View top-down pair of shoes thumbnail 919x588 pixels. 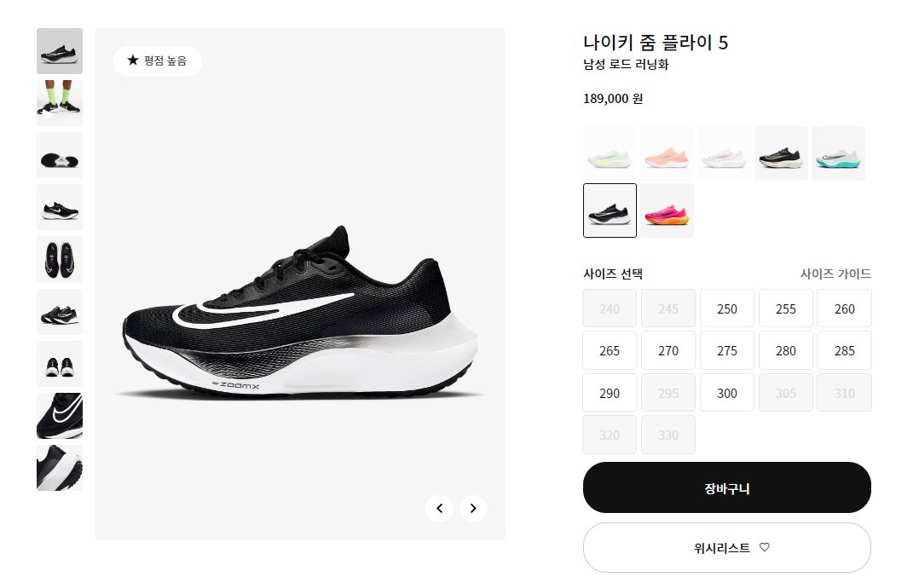point(60,259)
